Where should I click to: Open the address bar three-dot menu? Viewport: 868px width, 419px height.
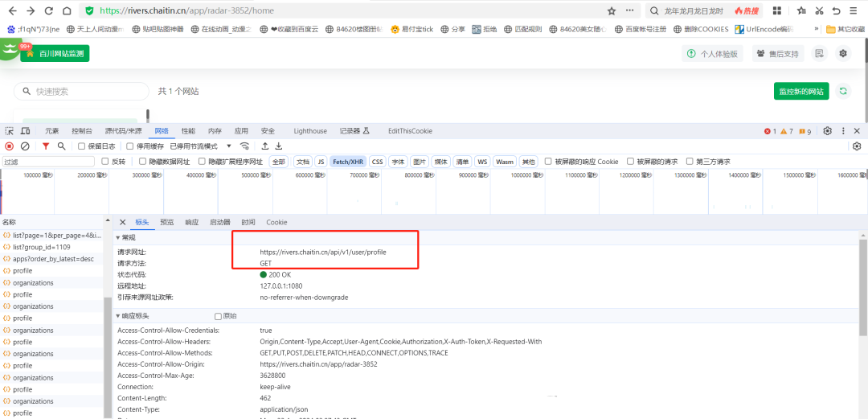coord(629,10)
